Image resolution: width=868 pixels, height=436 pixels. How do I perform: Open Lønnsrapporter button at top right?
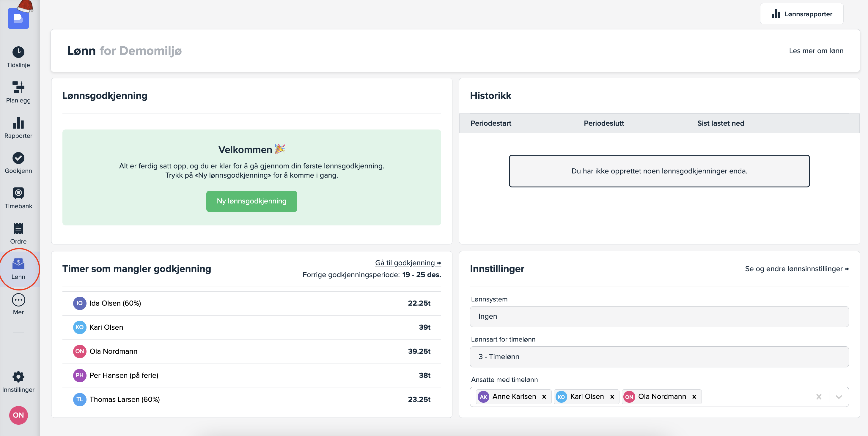click(801, 14)
